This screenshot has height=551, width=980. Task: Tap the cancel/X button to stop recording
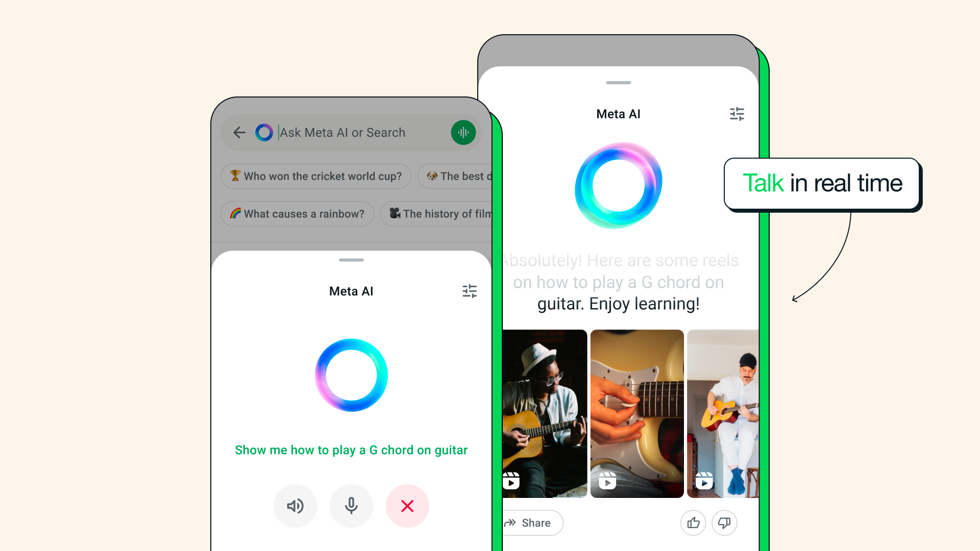[x=407, y=505]
